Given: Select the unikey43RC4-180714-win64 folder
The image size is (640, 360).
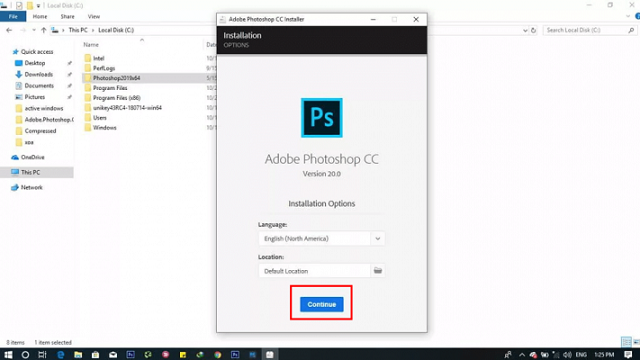Looking at the screenshot, I should click(x=127, y=108).
